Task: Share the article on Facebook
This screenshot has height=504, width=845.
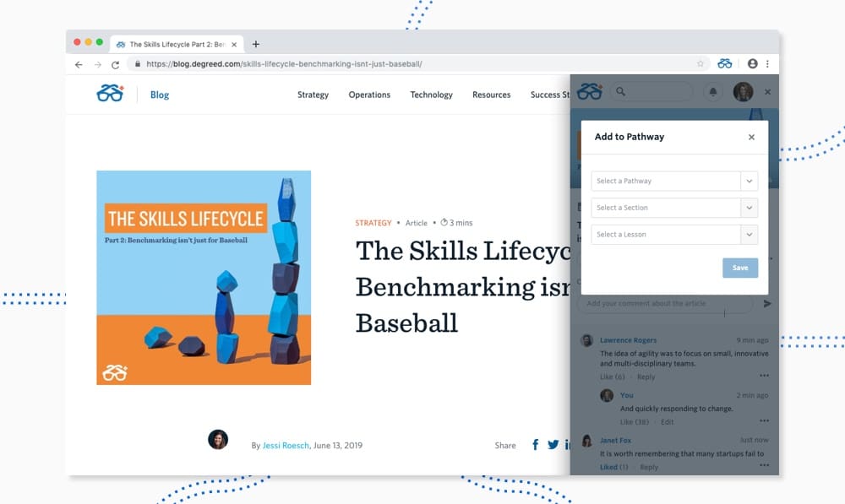Action: (535, 445)
